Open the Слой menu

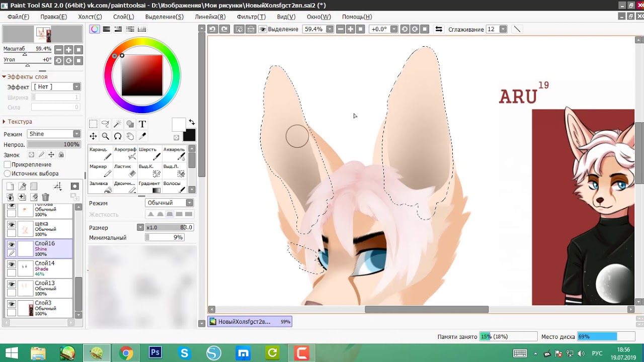pos(123,17)
